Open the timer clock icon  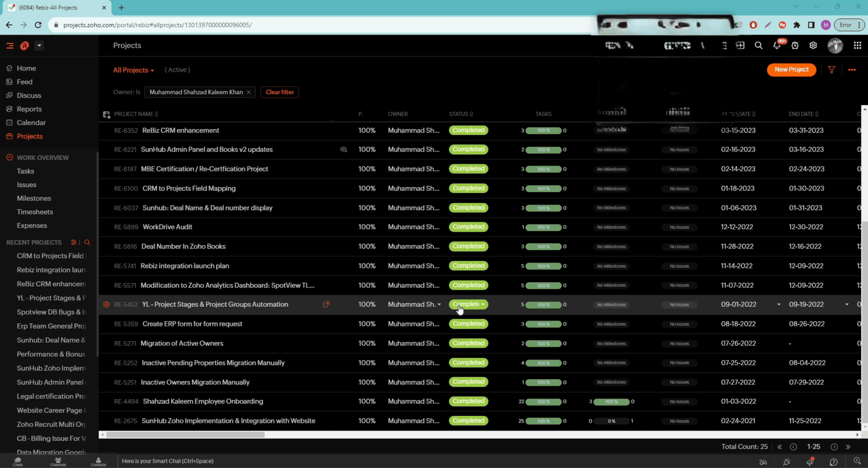coord(795,46)
